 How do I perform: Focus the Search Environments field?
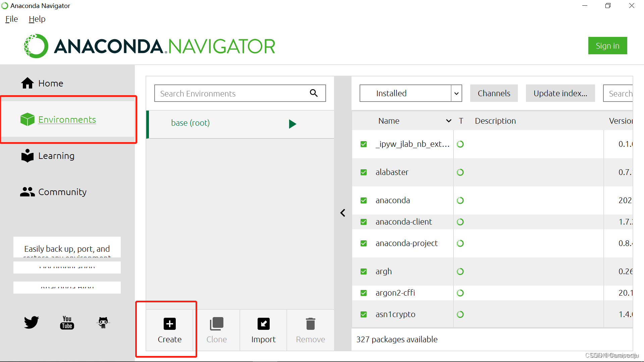(240, 93)
